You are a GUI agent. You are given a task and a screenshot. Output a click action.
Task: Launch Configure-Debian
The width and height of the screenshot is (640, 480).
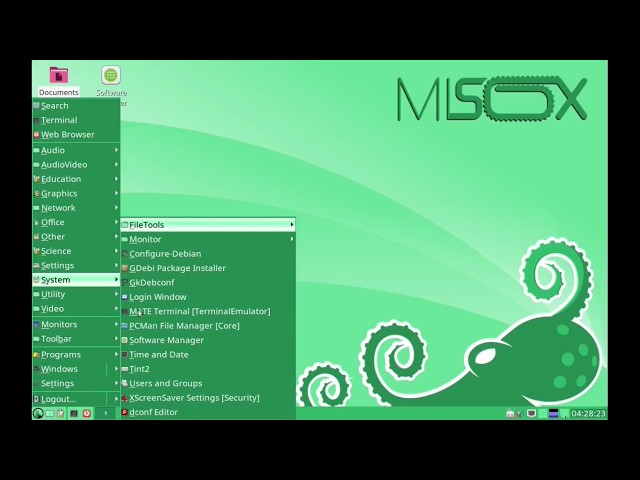click(x=208, y=254)
